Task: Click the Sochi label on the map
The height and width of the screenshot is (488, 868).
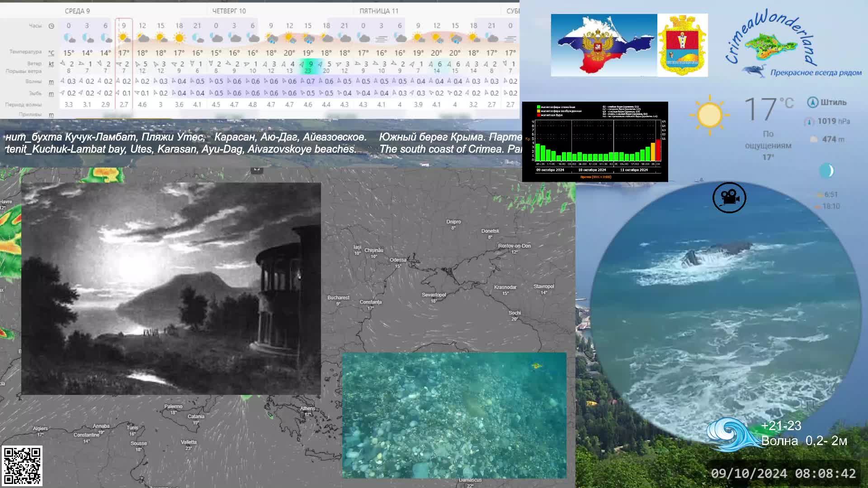Action: (x=514, y=313)
